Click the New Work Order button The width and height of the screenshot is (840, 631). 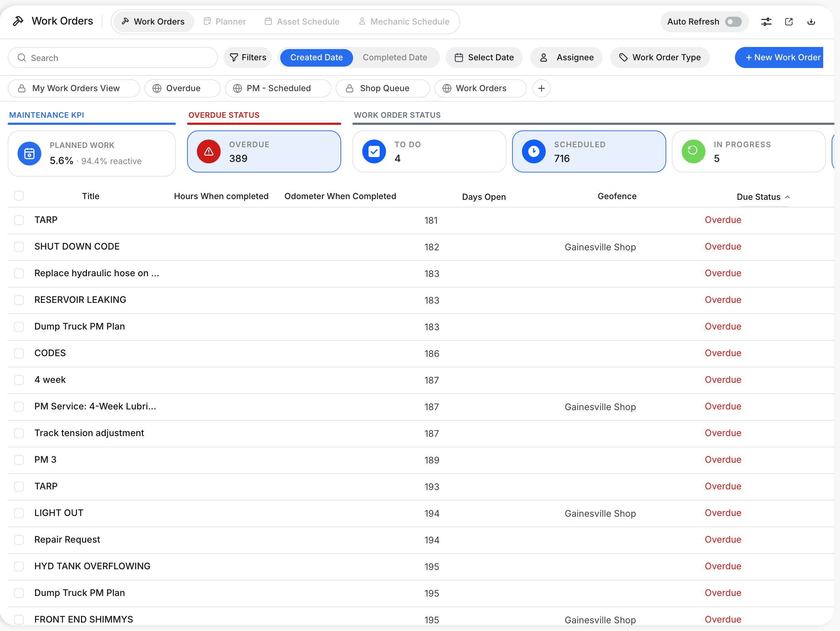(779, 57)
